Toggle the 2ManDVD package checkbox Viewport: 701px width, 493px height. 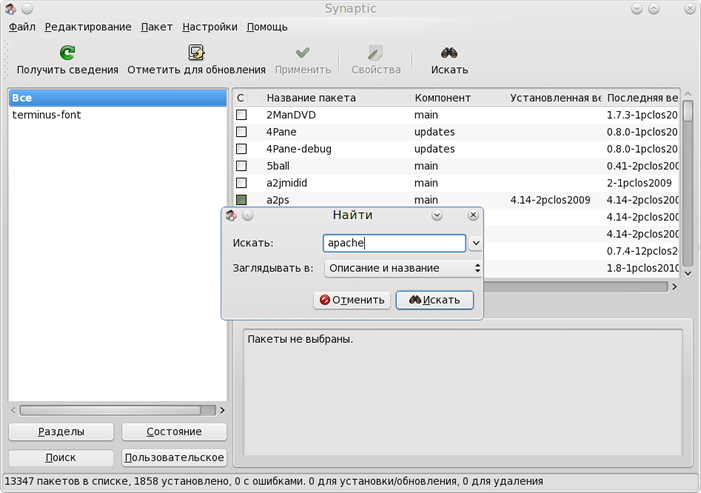(241, 115)
